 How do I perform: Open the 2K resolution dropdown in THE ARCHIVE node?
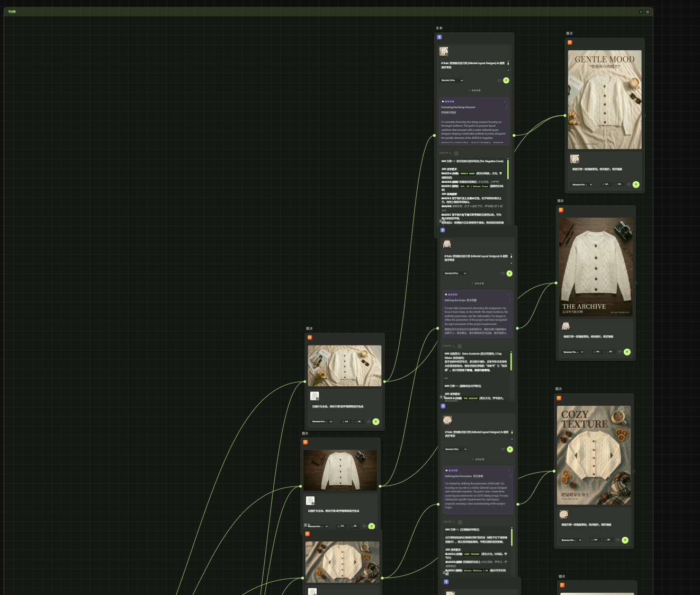609,352
